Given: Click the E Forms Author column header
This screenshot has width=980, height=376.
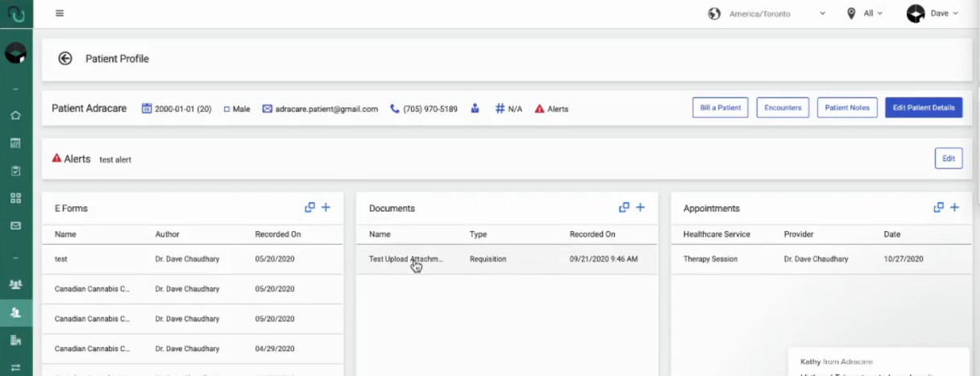Looking at the screenshot, I should (x=168, y=234).
